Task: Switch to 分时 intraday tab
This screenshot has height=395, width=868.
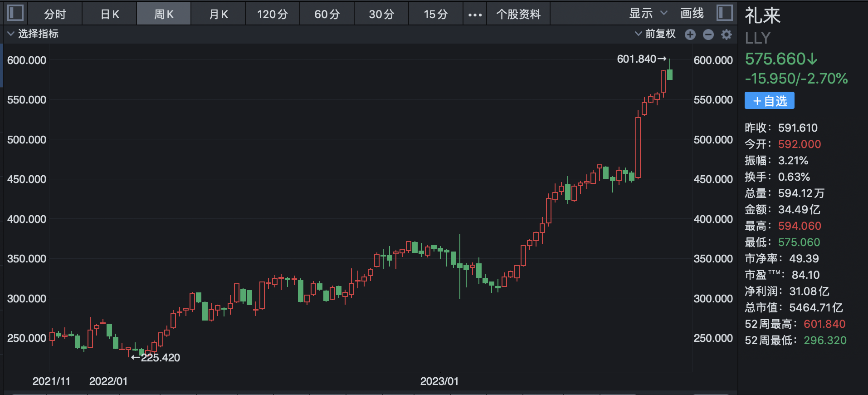Action: 55,14
